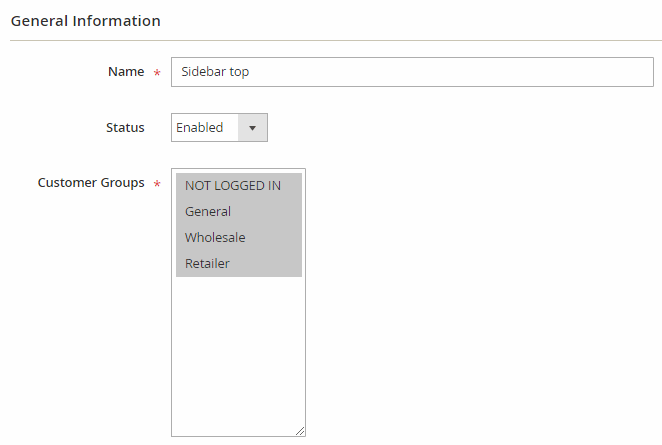Click the Customer Groups label

click(91, 183)
